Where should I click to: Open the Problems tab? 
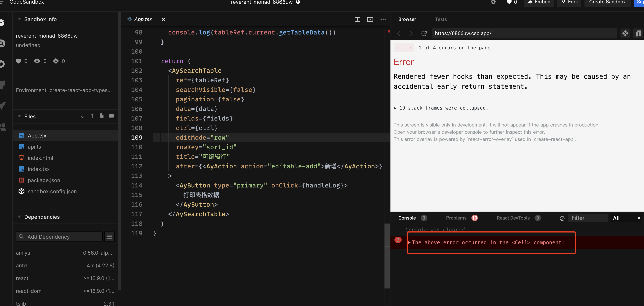(x=462, y=218)
